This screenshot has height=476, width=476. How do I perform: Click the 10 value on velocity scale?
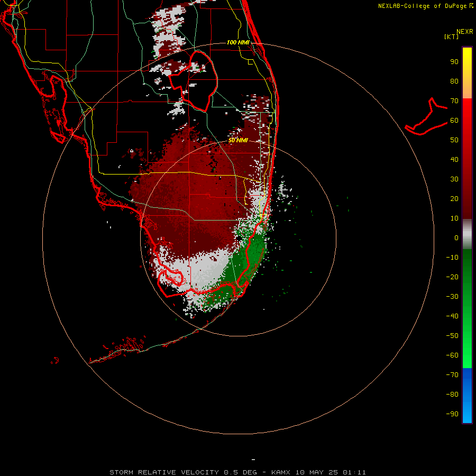[x=454, y=218]
